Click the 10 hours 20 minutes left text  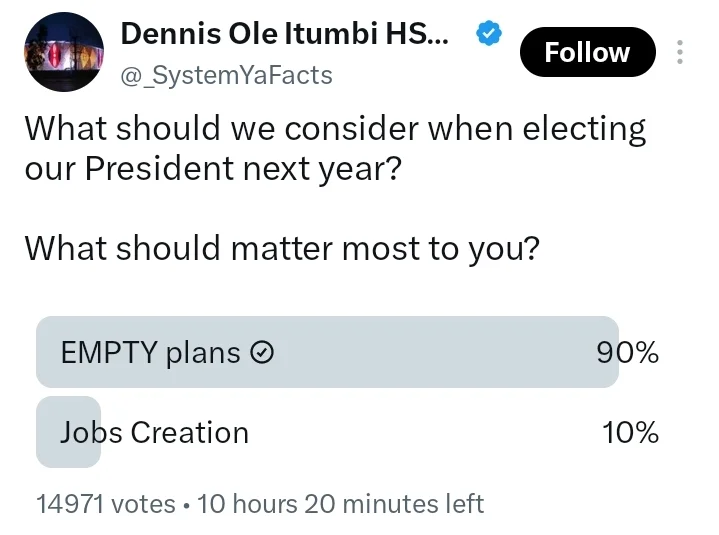pyautogui.click(x=340, y=504)
